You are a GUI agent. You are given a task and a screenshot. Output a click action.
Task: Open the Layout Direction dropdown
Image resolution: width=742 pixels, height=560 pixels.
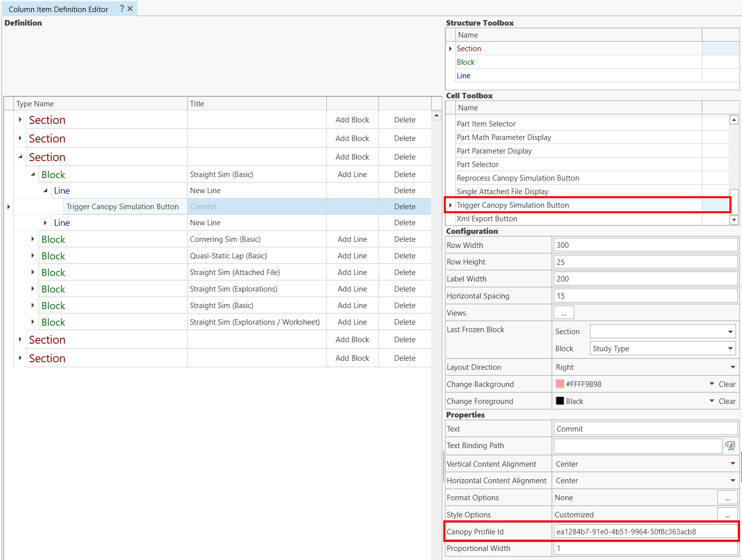coord(732,367)
